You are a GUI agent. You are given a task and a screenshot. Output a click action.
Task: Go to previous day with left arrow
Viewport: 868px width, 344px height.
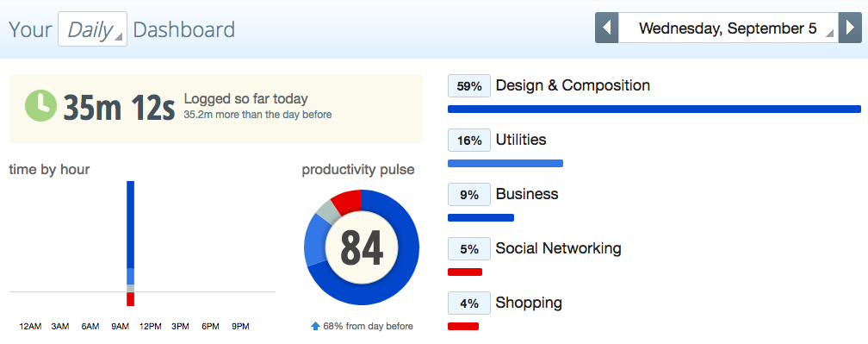pos(607,28)
